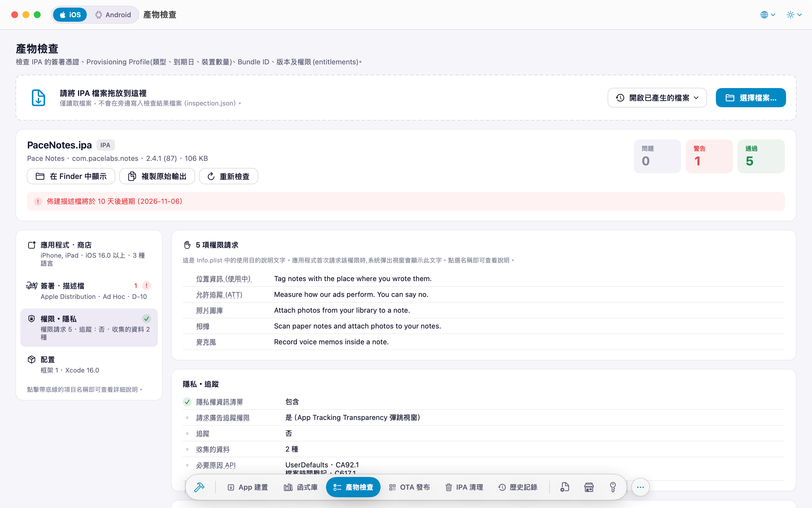812x508 pixels.
Task: Click the red warning icon in the expiry banner
Action: coord(38,201)
